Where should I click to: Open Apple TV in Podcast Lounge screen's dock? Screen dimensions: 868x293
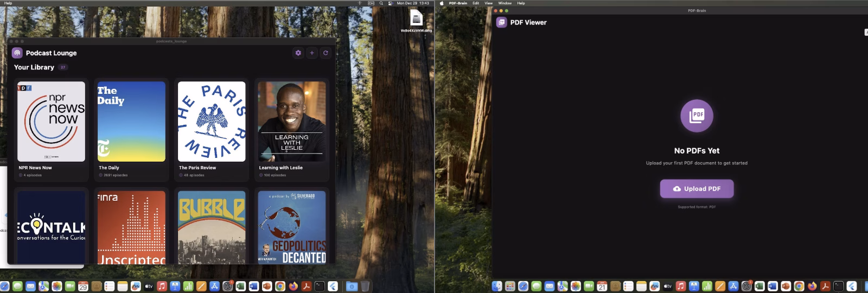click(149, 286)
